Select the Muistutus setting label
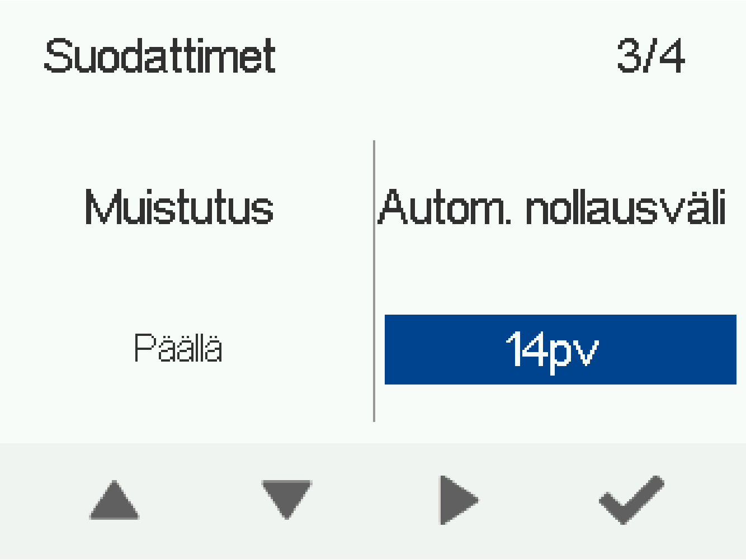 point(179,208)
